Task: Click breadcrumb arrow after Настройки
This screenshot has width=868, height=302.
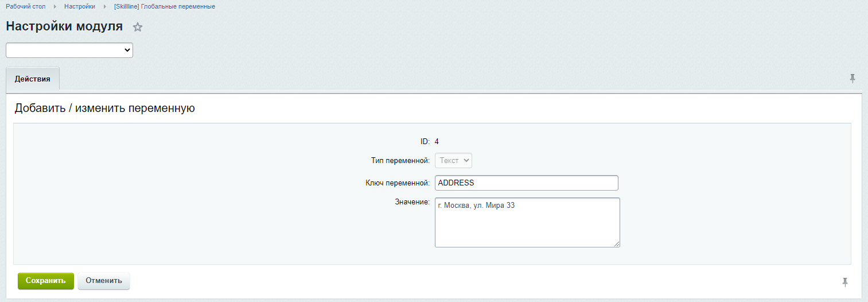Action: point(105,6)
